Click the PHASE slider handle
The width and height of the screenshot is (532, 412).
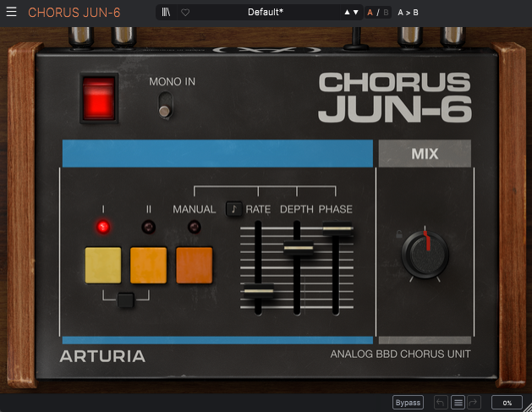[x=337, y=228]
